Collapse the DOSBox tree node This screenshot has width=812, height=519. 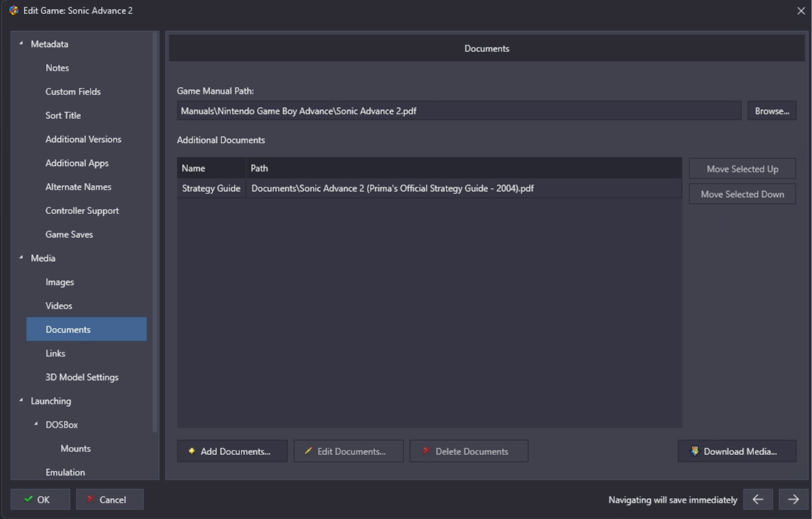(36, 424)
